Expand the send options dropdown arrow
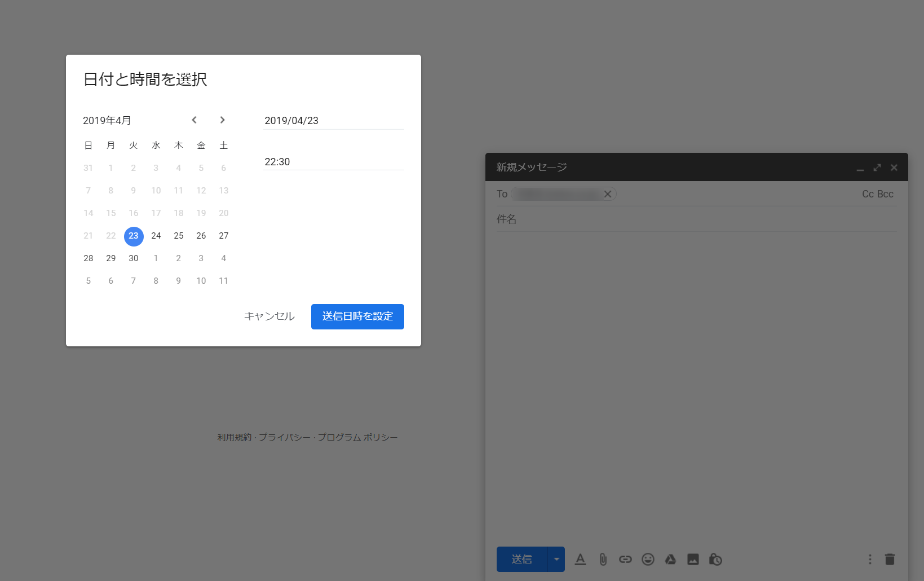924x581 pixels. click(556, 559)
